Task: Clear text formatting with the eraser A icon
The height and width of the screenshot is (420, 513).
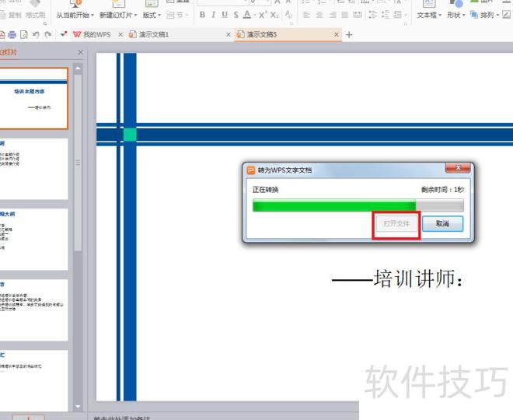Action: point(288,15)
